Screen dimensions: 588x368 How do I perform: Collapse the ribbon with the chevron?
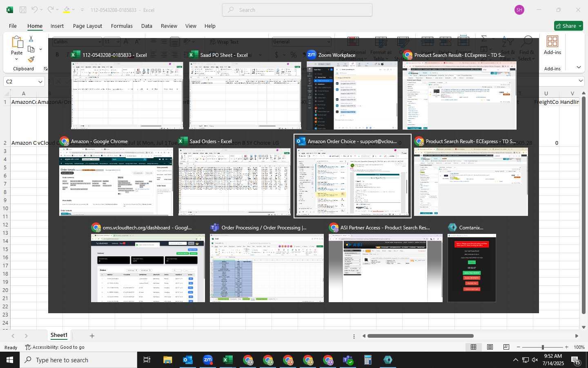(579, 67)
